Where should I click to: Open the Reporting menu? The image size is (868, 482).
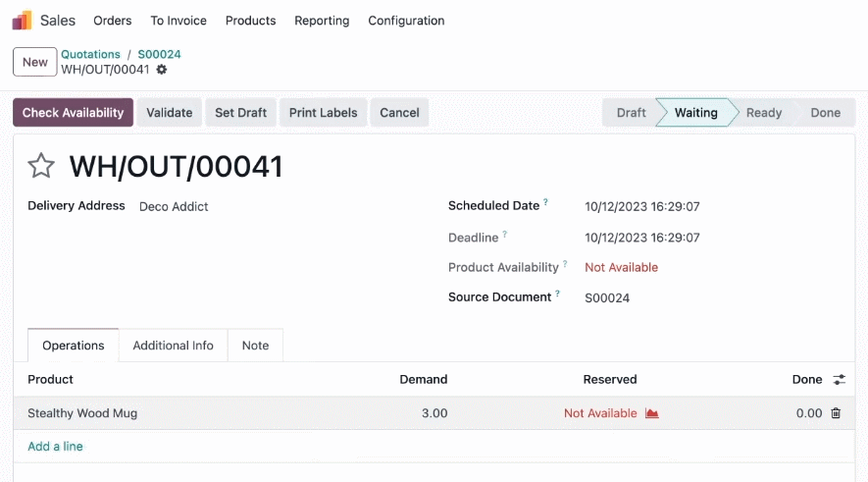[322, 21]
